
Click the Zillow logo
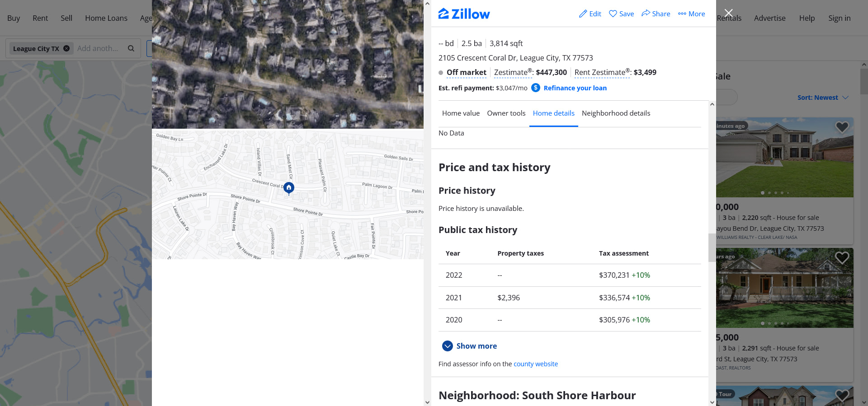click(464, 14)
